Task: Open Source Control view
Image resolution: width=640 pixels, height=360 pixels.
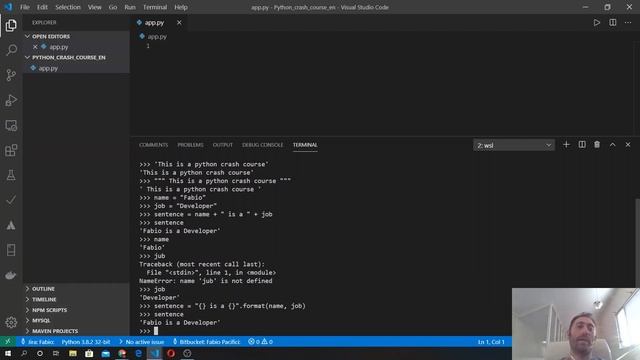Action: pyautogui.click(x=11, y=75)
